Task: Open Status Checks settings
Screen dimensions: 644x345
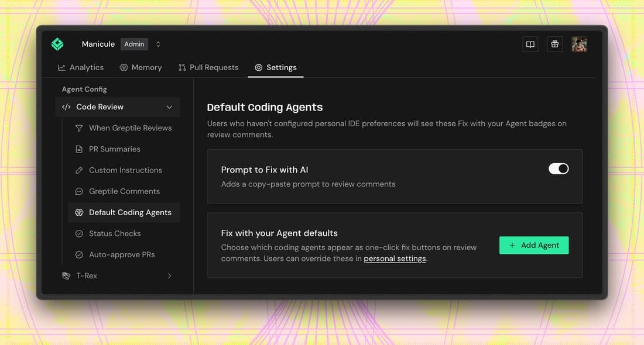Action: pos(124,234)
